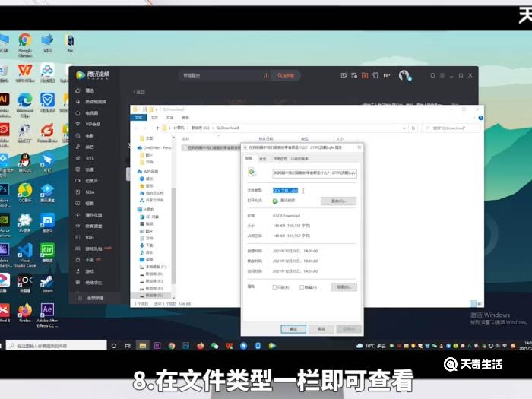This screenshot has width=532, height=399.
Task: Toggle the 隐藏 hidden checkbox
Action: (x=308, y=287)
